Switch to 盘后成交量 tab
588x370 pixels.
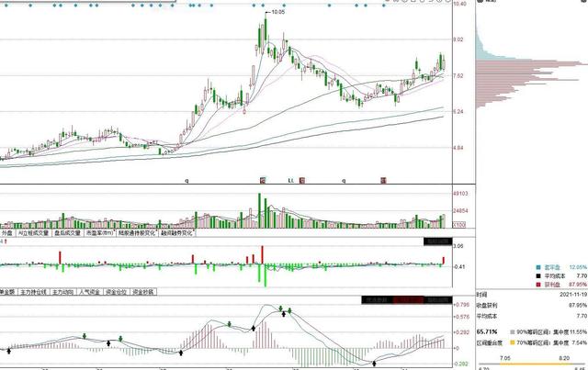pos(67,233)
